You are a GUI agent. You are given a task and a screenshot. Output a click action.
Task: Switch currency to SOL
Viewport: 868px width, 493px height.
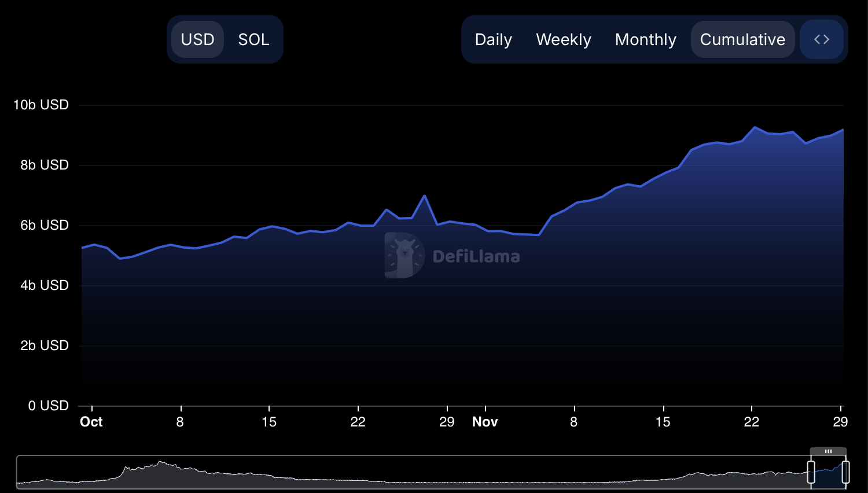pos(253,39)
